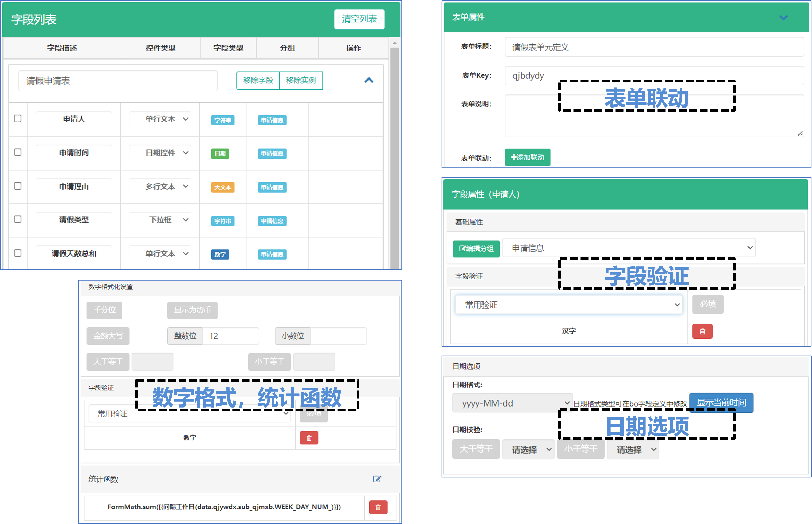Click the edit icon next to 统计函数
The width and height of the screenshot is (812, 524).
tap(377, 479)
